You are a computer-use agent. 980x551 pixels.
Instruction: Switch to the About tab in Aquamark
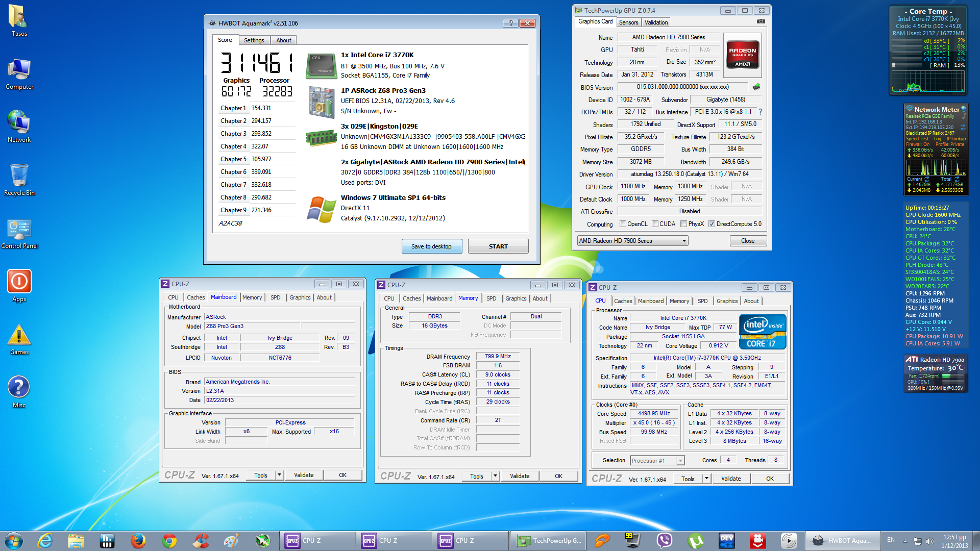[284, 40]
